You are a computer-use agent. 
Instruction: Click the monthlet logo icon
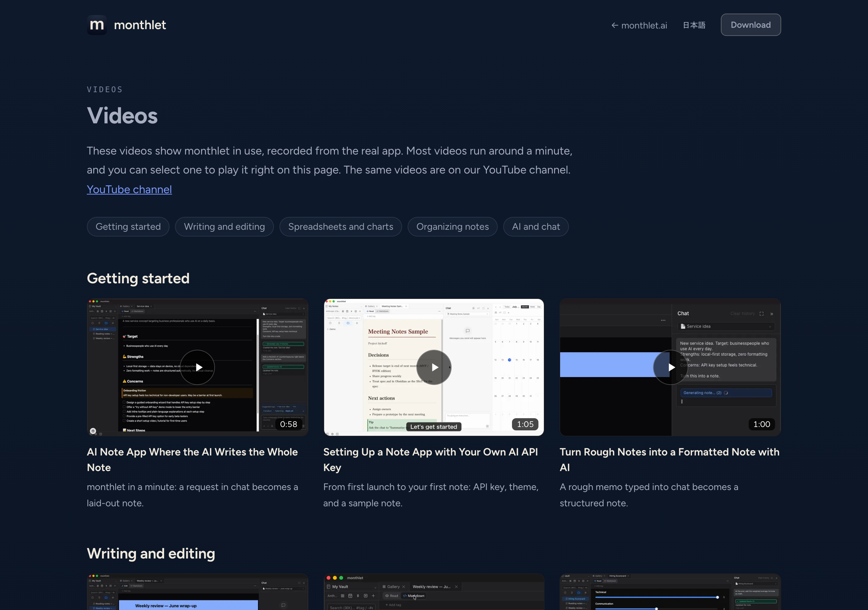pos(97,25)
